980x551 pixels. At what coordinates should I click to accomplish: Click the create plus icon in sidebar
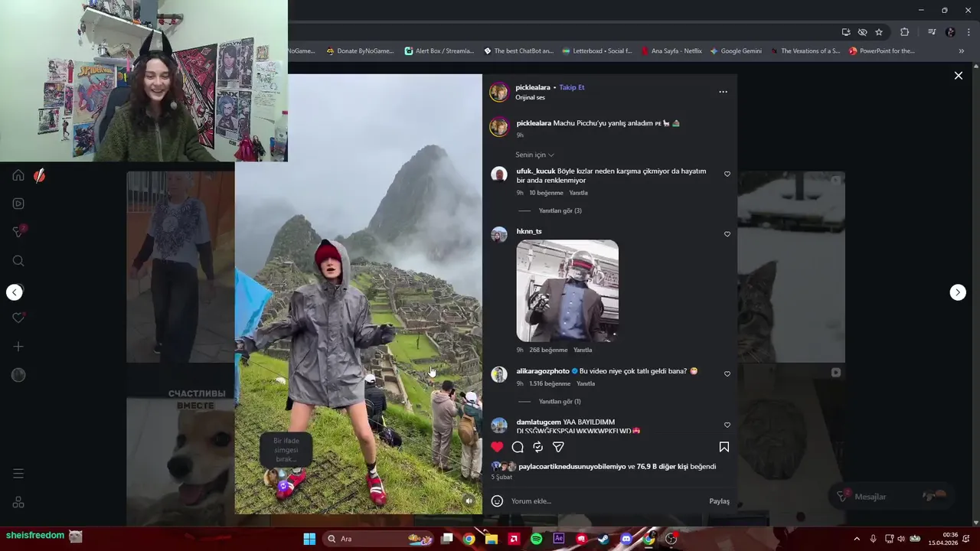pyautogui.click(x=18, y=347)
